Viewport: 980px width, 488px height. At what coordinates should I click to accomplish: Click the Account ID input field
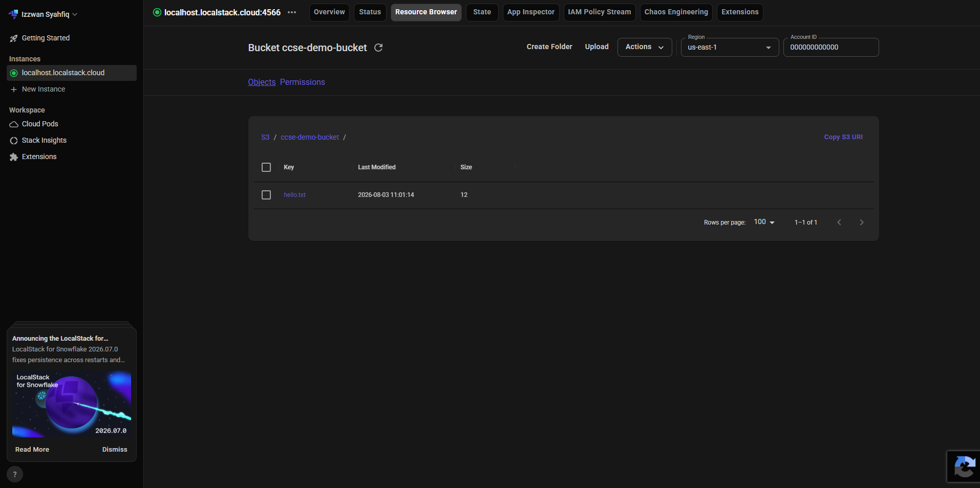(831, 48)
